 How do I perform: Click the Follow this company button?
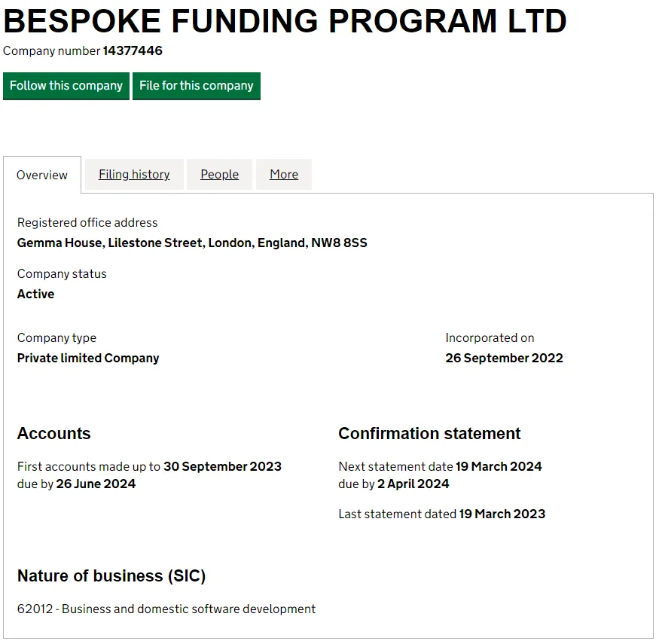coord(66,86)
